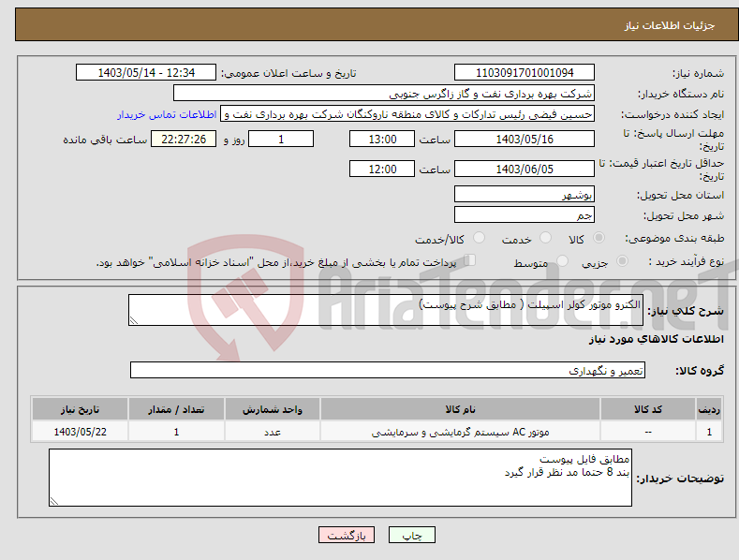Click the استان محل تحویل label
This screenshot has width=739, height=560.
click(x=681, y=195)
